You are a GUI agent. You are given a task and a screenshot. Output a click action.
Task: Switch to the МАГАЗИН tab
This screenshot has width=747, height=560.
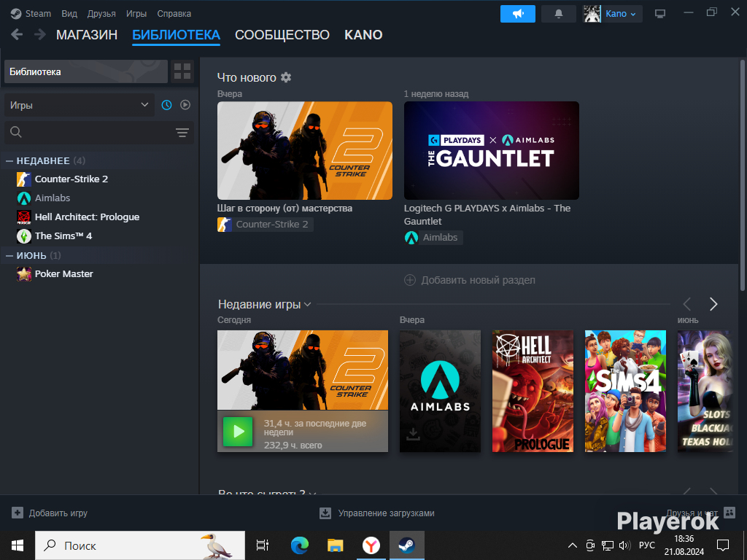point(87,35)
